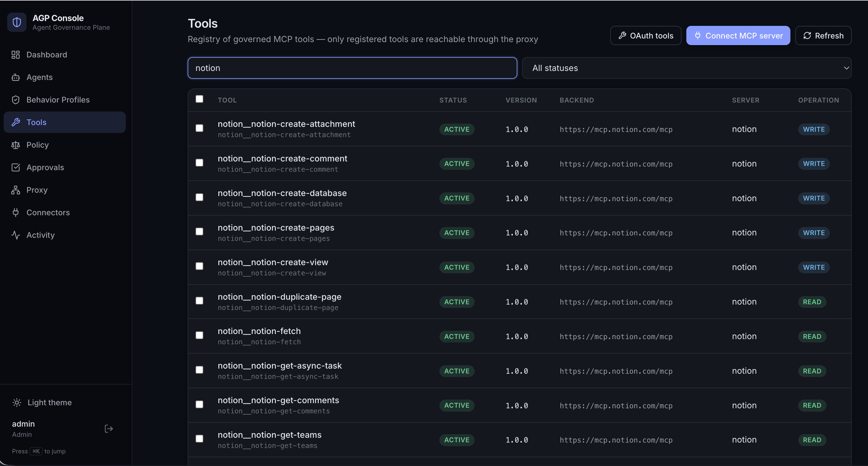Click the search field containing notion

click(x=352, y=68)
